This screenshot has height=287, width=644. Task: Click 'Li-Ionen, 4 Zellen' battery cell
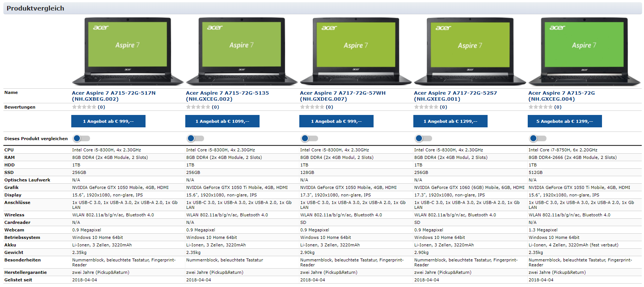(x=573, y=245)
